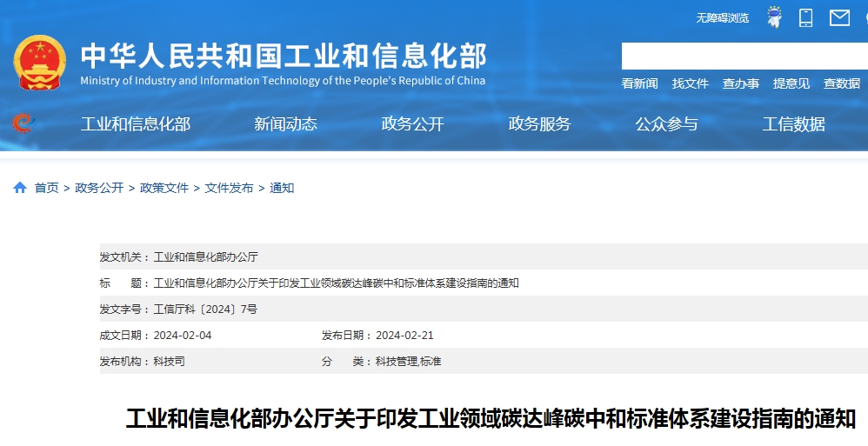Select 看新闻 search shortcut

coord(639,83)
